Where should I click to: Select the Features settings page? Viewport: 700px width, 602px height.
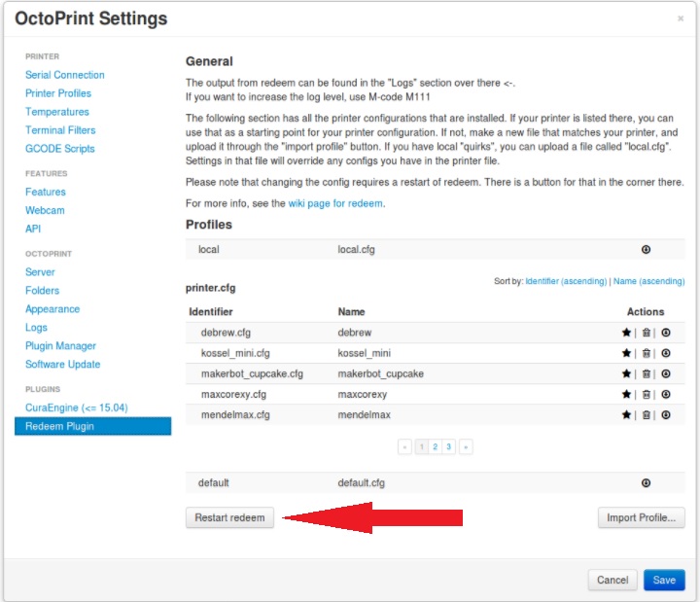[46, 192]
